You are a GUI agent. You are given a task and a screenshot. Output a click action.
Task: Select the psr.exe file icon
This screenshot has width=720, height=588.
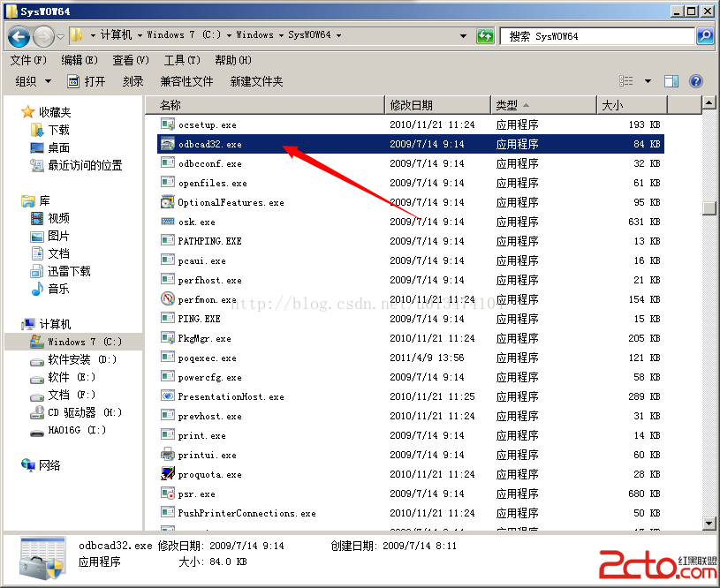[x=168, y=494]
